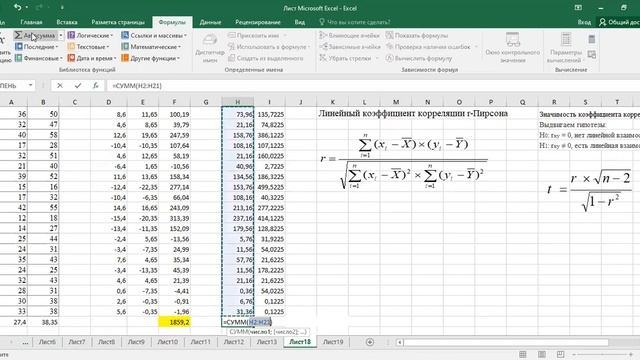Open sheet tab Лист13

267,342
